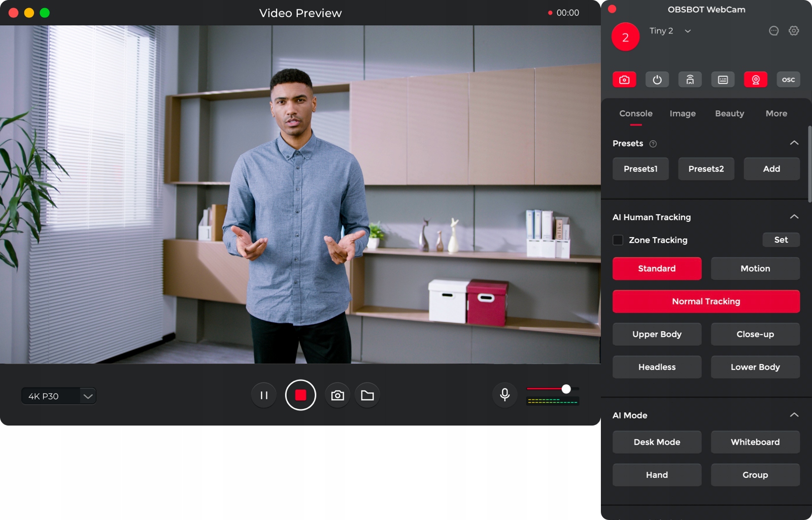
Task: Switch to the Image tab
Action: [683, 114]
